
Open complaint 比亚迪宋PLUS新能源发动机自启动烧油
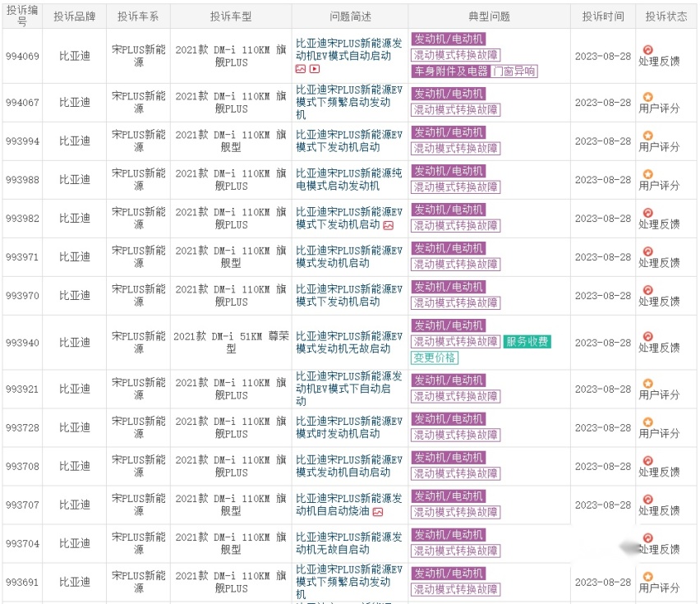click(348, 505)
